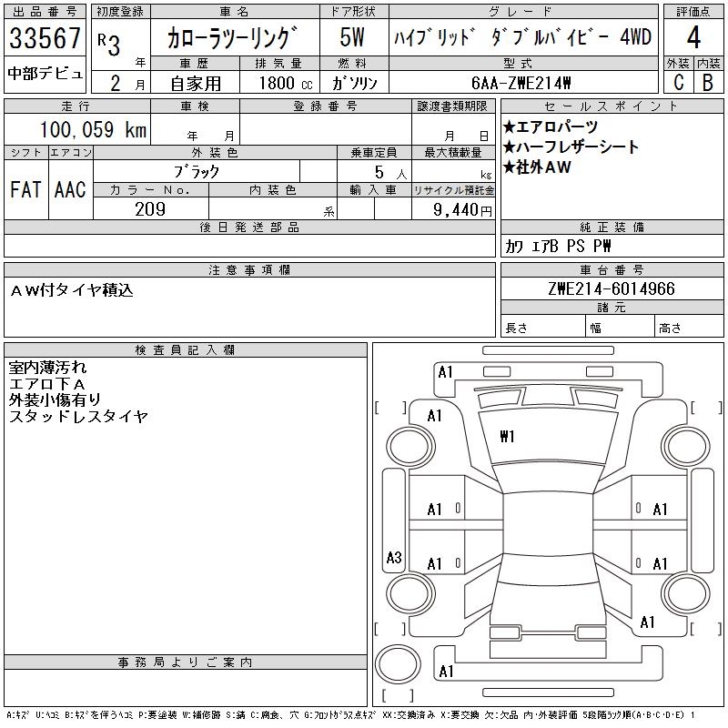The image size is (728, 728).
Task: Click the shift type FAT
Action: [25, 189]
